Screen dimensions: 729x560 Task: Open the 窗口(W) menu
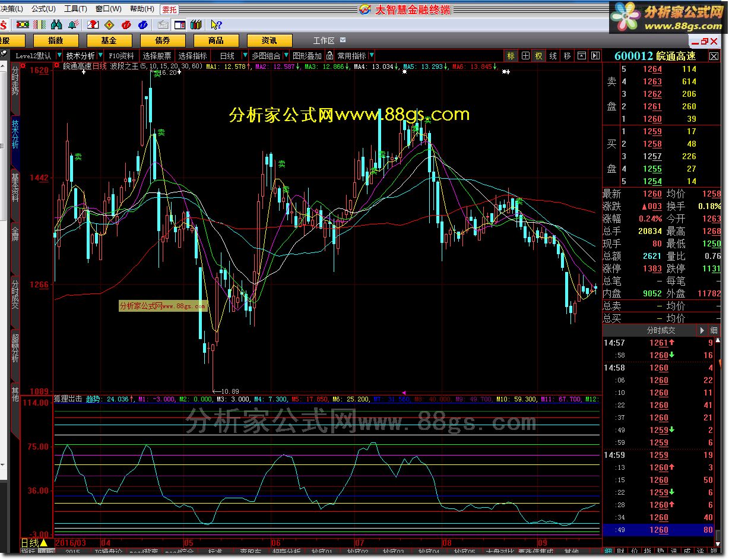coord(108,9)
